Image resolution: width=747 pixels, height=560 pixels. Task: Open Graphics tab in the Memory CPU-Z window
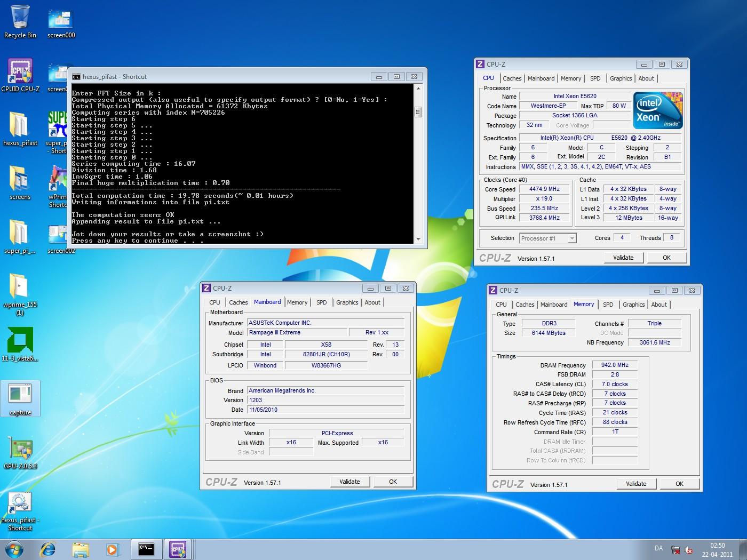(x=634, y=305)
